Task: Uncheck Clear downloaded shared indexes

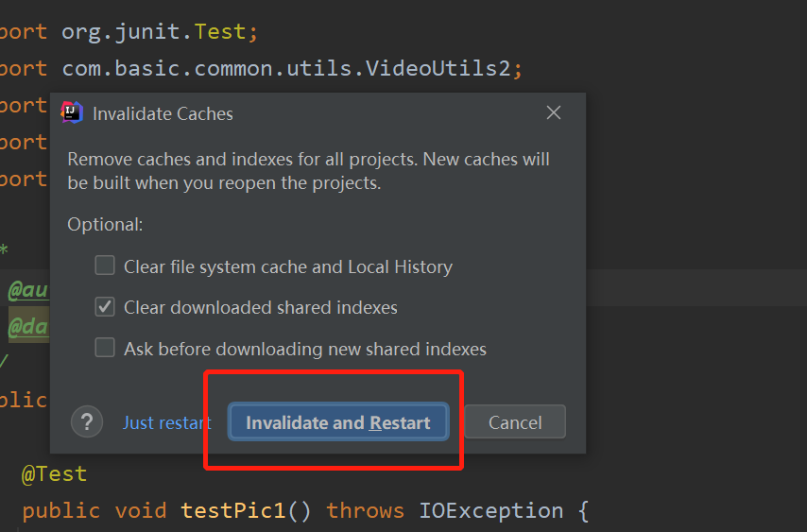Action: click(105, 307)
